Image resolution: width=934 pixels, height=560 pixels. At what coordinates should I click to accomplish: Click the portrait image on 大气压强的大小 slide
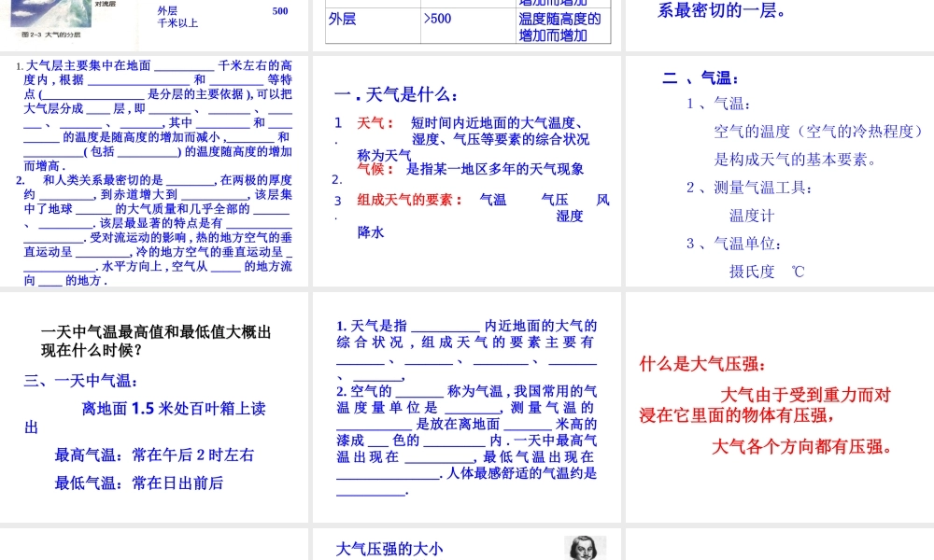click(585, 548)
